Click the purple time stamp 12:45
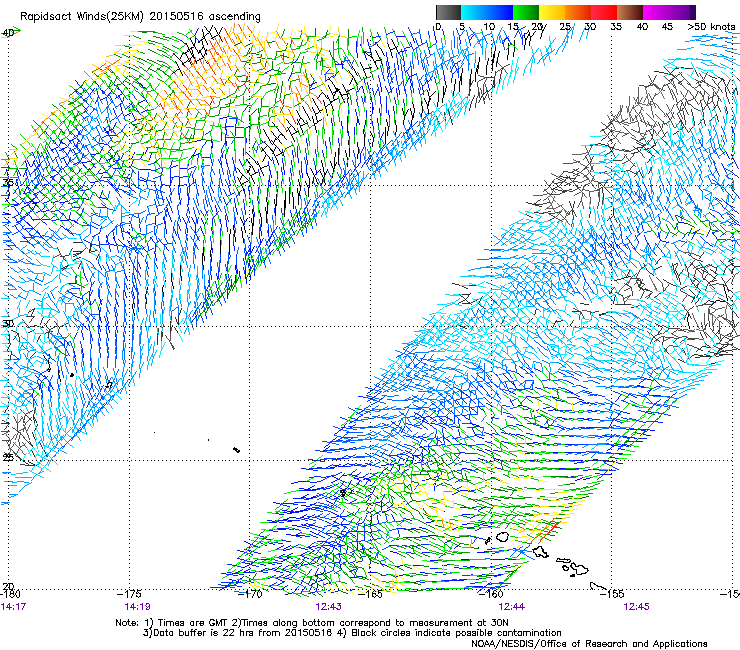 point(636,607)
